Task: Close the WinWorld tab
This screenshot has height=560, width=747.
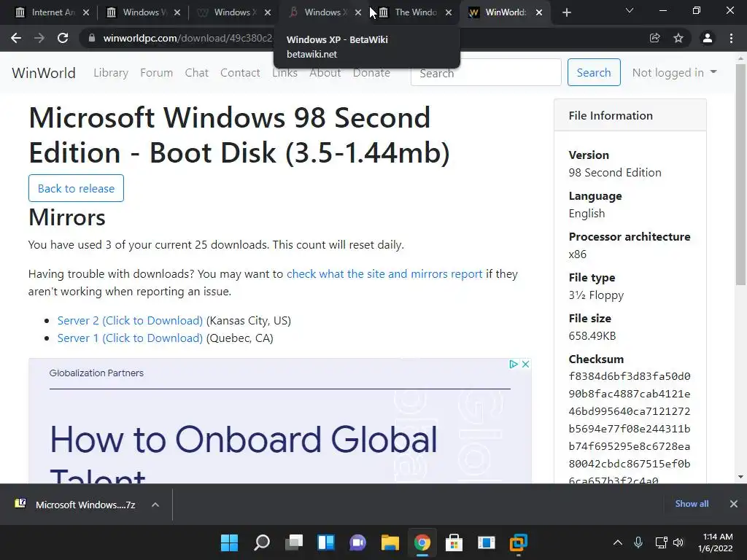Action: 539,12
